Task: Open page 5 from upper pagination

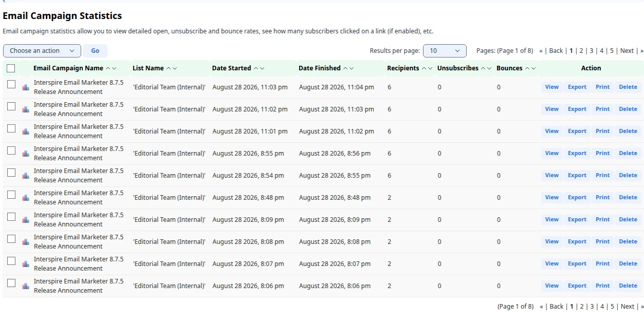Action: point(612,51)
